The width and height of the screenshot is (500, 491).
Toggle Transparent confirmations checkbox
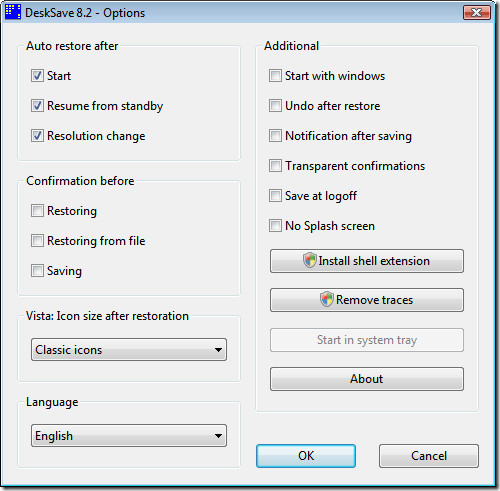click(275, 166)
